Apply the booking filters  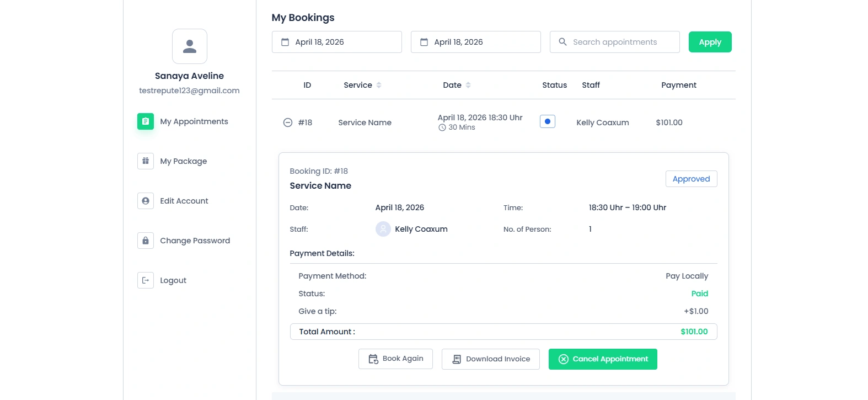(710, 42)
